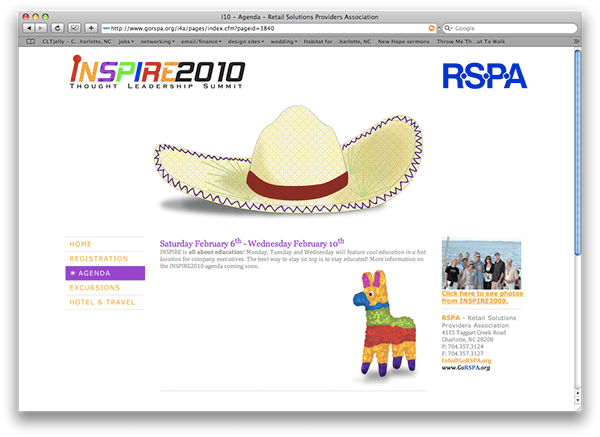
Task: Email Info@GoRSPA.org link
Action: (x=466, y=360)
